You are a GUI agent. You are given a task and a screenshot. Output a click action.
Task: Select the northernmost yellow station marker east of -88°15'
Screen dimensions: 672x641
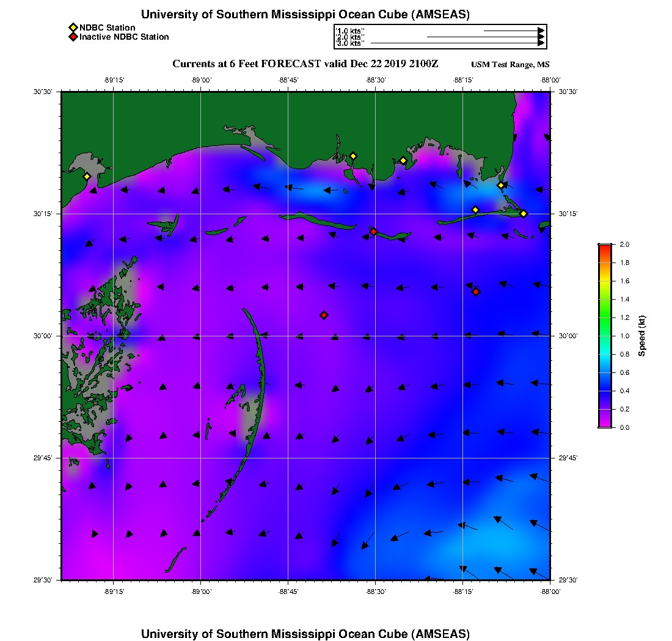tap(500, 186)
